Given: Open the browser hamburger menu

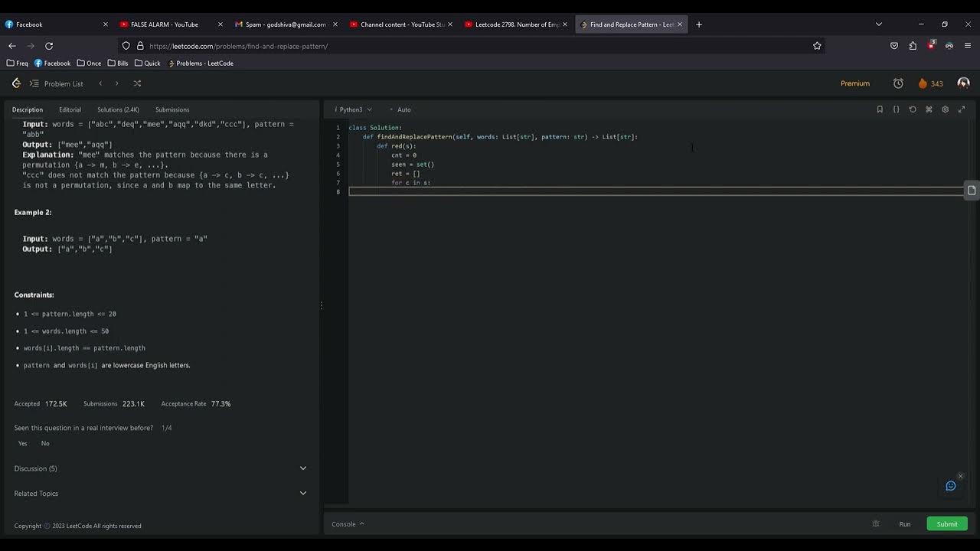Looking at the screenshot, I should tap(968, 46).
